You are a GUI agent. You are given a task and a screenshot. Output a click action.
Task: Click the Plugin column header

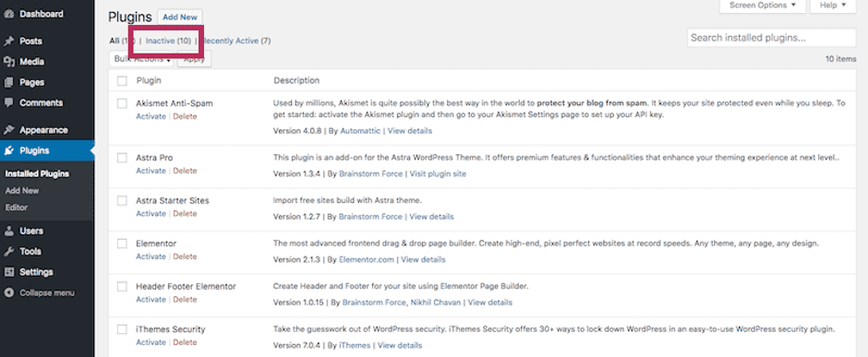(x=149, y=80)
